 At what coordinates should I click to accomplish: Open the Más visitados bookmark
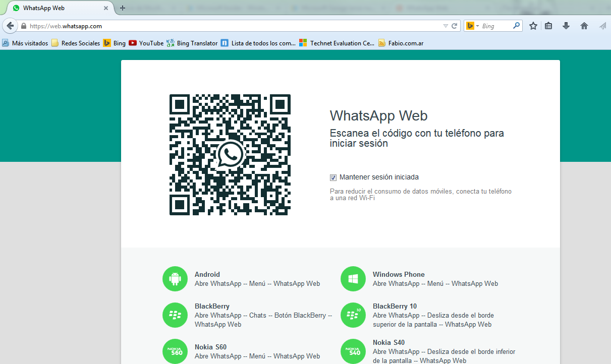25,43
